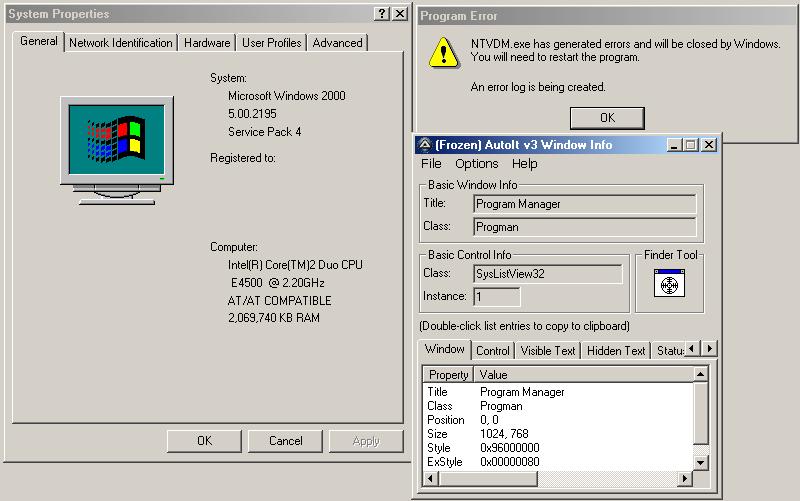
Task: Click the AT/AT COMPATIBLE text
Action: point(280,300)
